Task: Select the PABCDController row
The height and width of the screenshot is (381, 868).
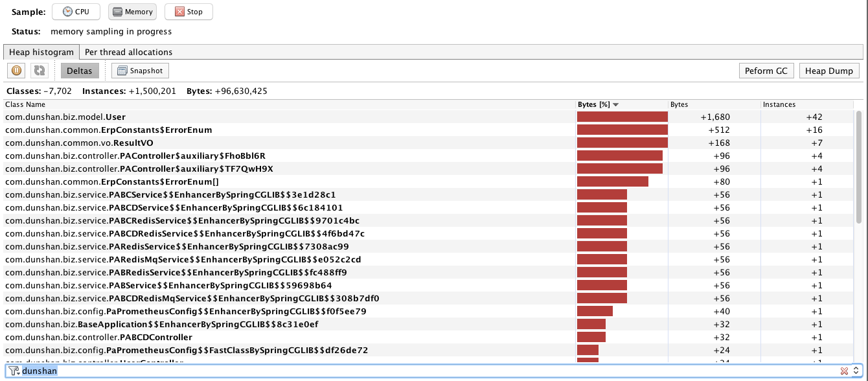Action: tap(429, 337)
